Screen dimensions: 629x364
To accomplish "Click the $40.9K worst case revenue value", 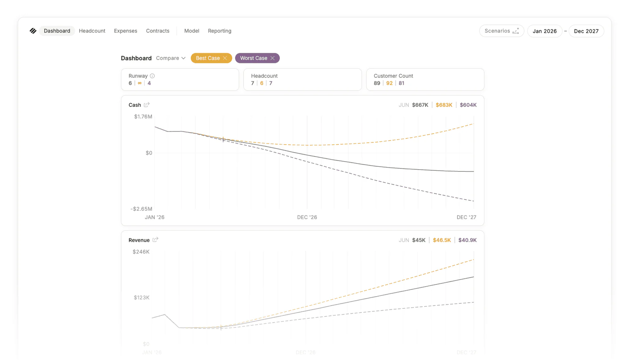I will click(467, 240).
